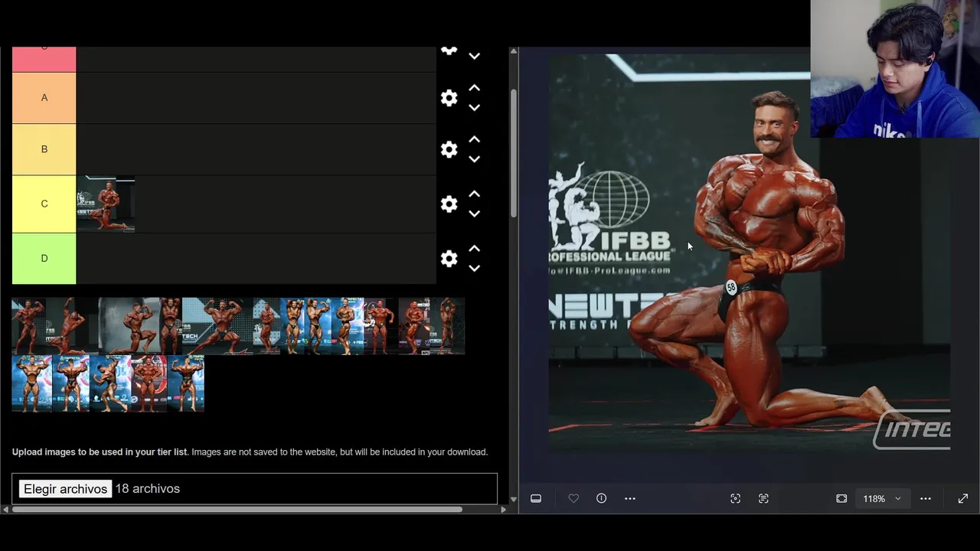The image size is (980, 551).
Task: Click the scroll-down arrow of vertical scrollbar
Action: 514,499
